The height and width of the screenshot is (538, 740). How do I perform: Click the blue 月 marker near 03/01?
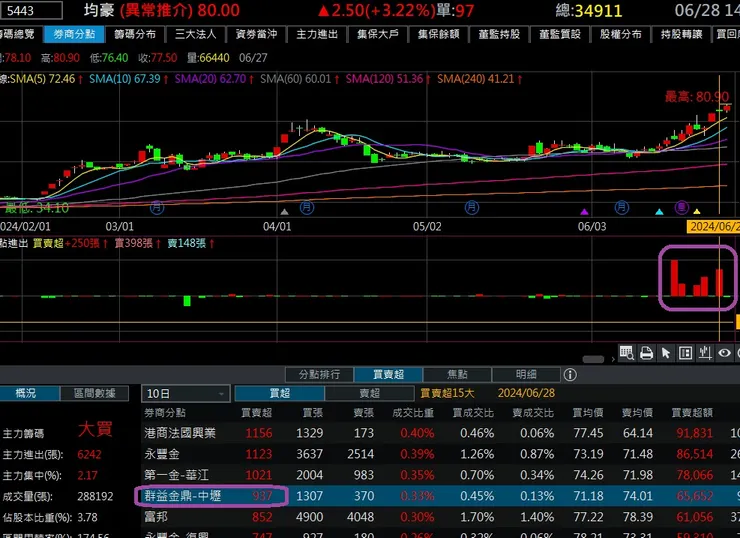pos(157,207)
